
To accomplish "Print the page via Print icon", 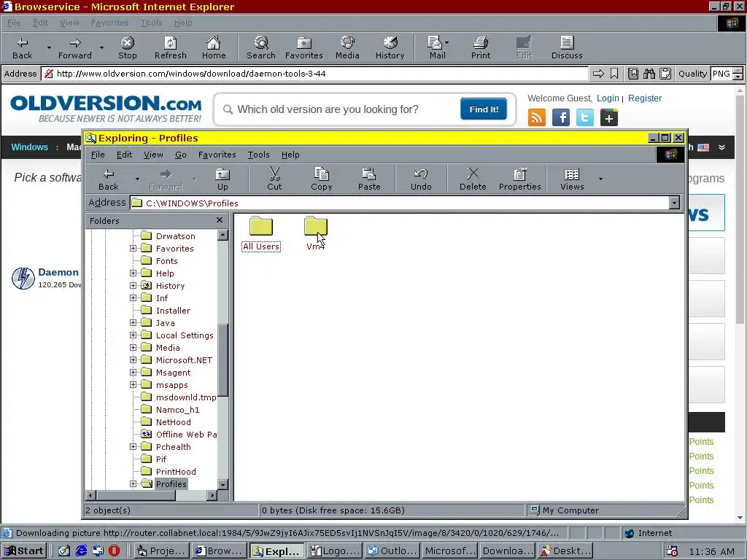I will coord(480,47).
